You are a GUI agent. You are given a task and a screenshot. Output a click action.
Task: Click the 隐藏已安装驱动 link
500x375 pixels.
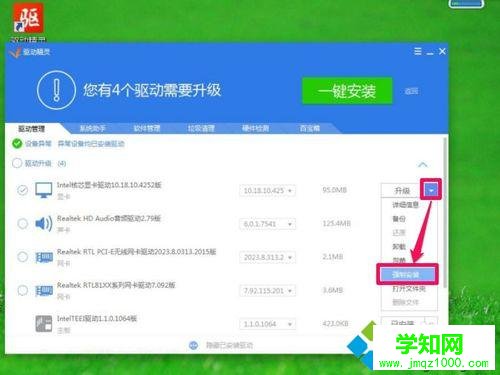pyautogui.click(x=229, y=345)
